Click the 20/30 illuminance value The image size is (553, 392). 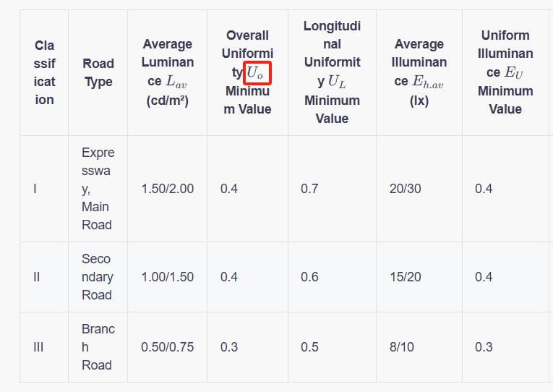405,189
